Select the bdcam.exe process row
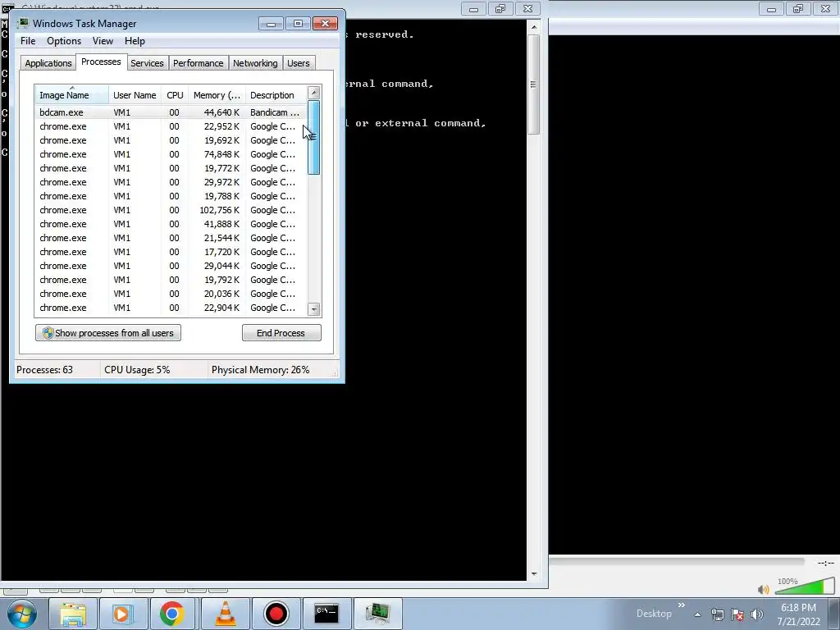840x630 pixels. [x=171, y=112]
